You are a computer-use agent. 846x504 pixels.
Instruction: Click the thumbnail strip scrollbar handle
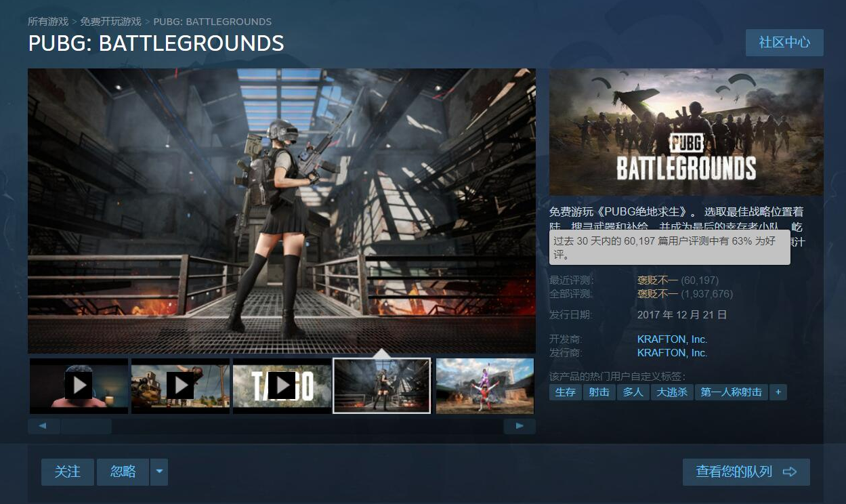tap(86, 426)
